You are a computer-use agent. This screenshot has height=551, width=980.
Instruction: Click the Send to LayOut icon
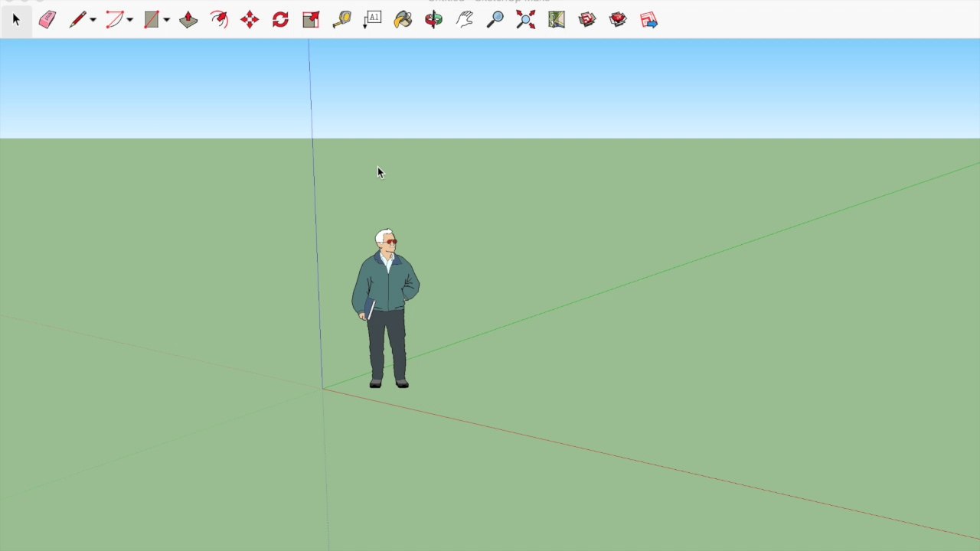pyautogui.click(x=648, y=20)
